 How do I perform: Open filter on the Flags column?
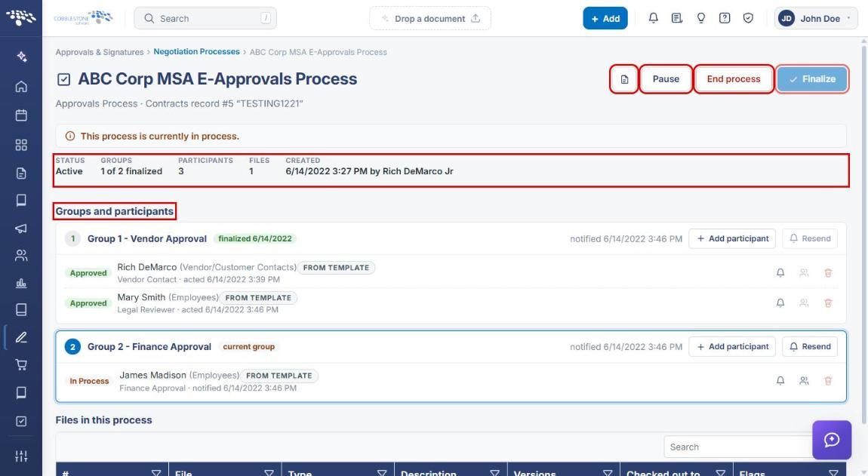click(834, 473)
